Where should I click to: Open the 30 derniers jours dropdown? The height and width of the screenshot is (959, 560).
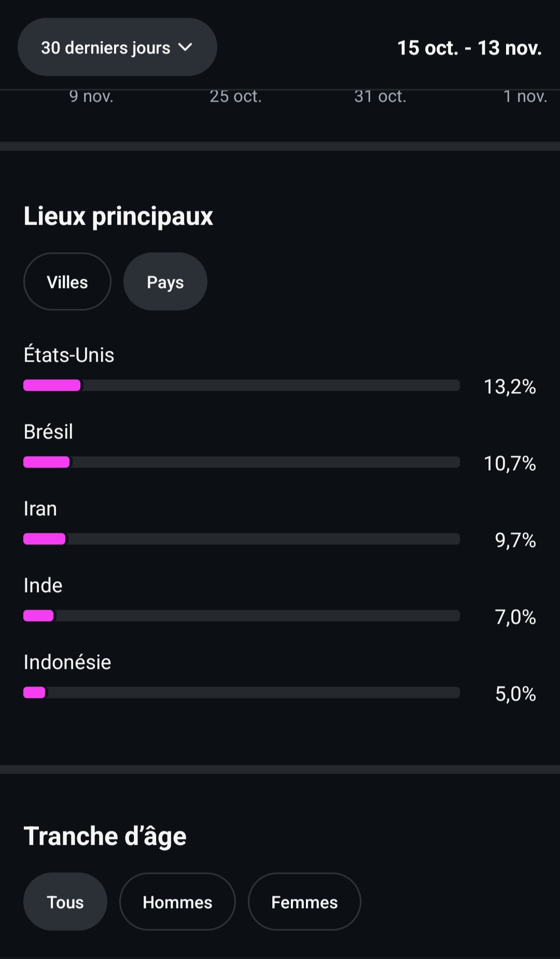coord(117,47)
